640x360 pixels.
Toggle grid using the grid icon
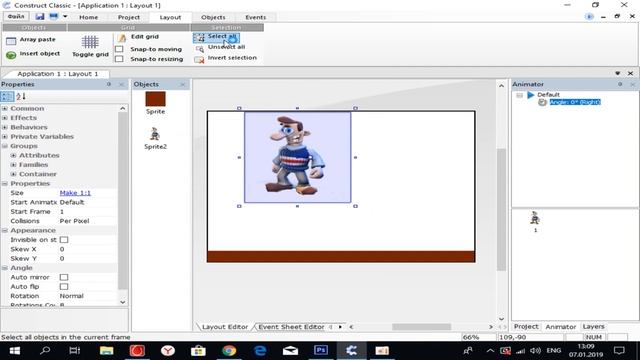point(90,42)
